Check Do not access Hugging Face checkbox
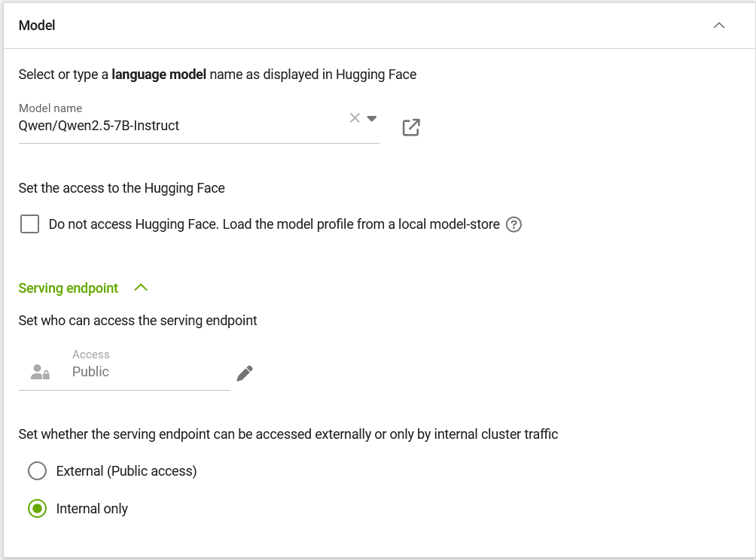 point(30,224)
